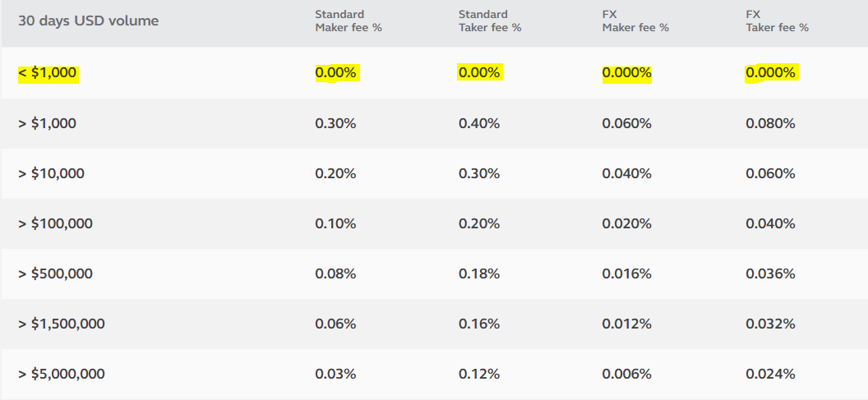Screen dimensions: 868x400
Task: Click the FX Taker fee % header
Action: 777,21
